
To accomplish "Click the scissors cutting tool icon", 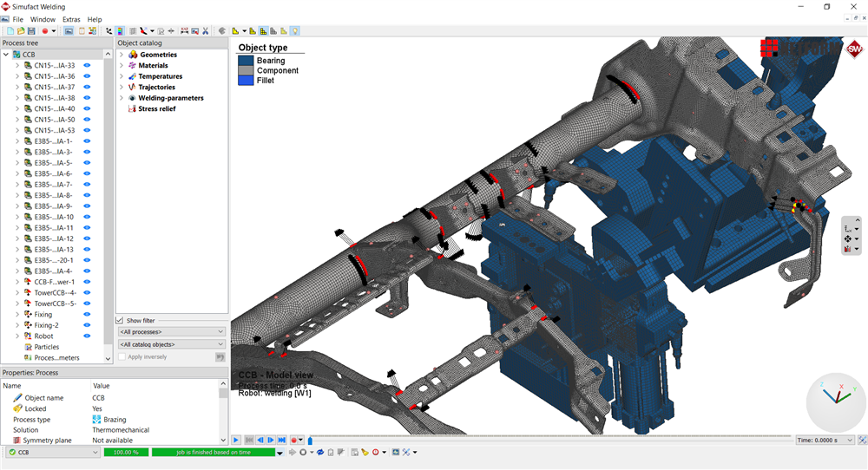I will [205, 31].
